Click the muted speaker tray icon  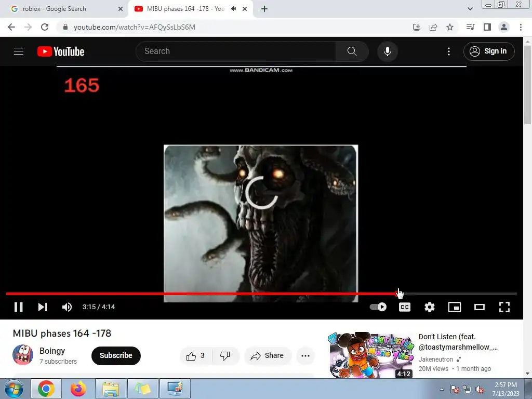[480, 389]
